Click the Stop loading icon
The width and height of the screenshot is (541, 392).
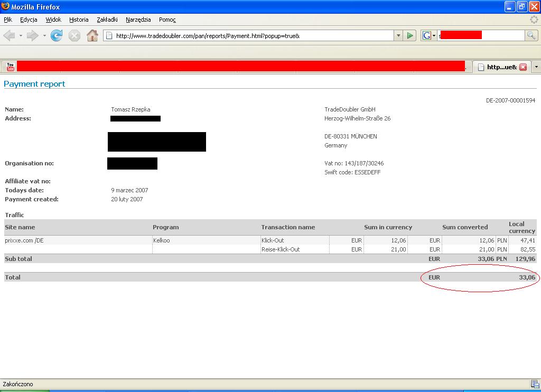(74, 35)
